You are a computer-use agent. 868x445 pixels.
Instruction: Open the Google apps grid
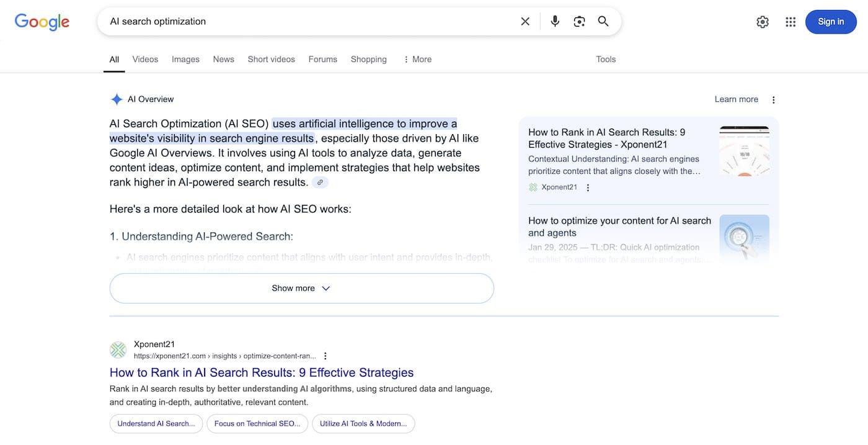pyautogui.click(x=790, y=20)
